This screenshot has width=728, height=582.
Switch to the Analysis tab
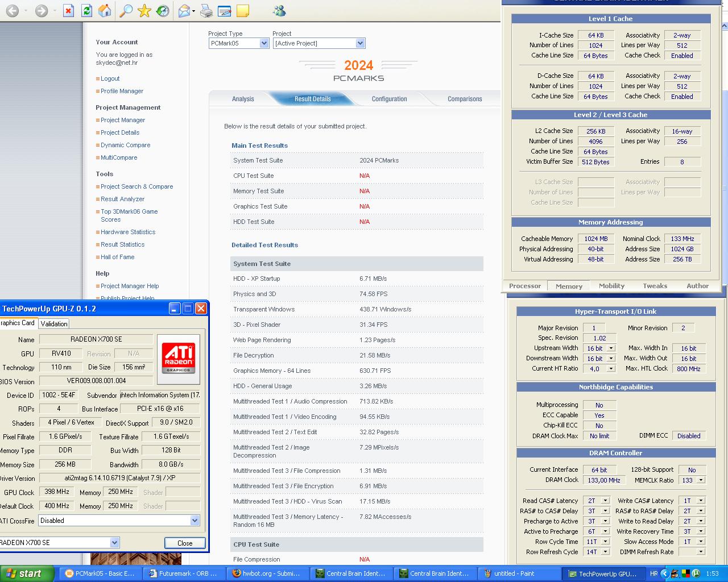[x=243, y=99]
